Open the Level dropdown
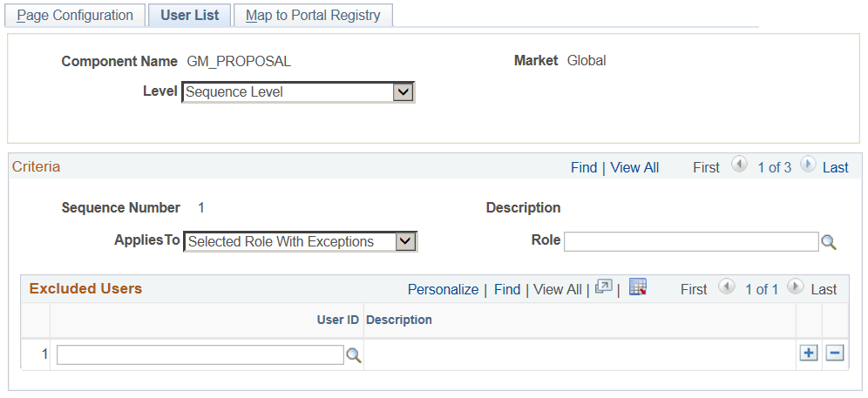The height and width of the screenshot is (398, 868). [x=402, y=91]
